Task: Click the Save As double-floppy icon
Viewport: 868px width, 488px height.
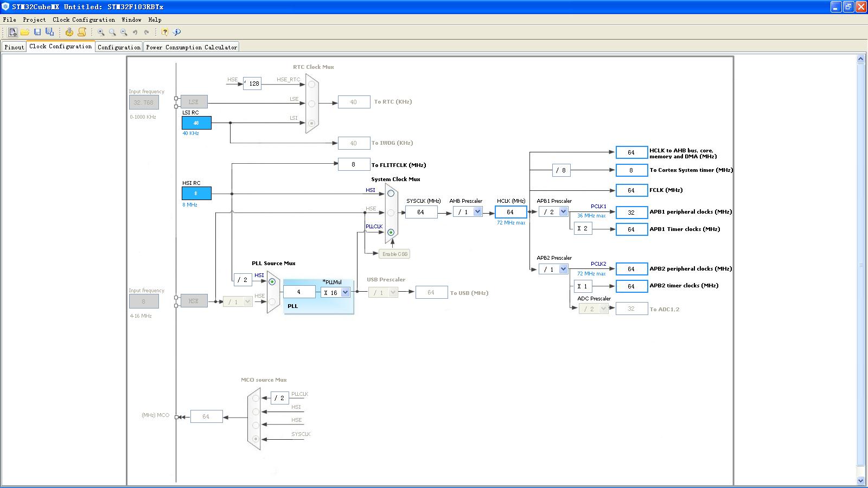Action: coord(49,33)
